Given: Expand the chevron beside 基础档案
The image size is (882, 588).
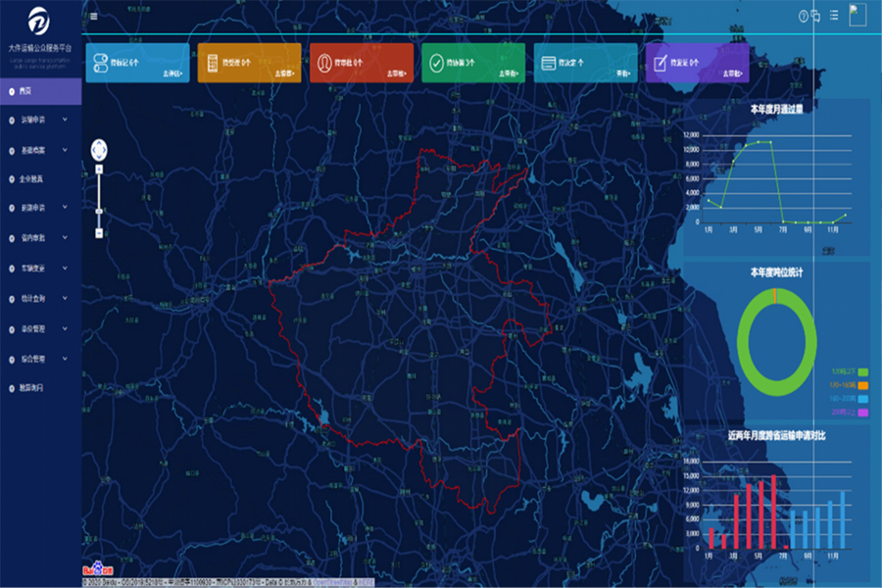Looking at the screenshot, I should click(x=66, y=150).
